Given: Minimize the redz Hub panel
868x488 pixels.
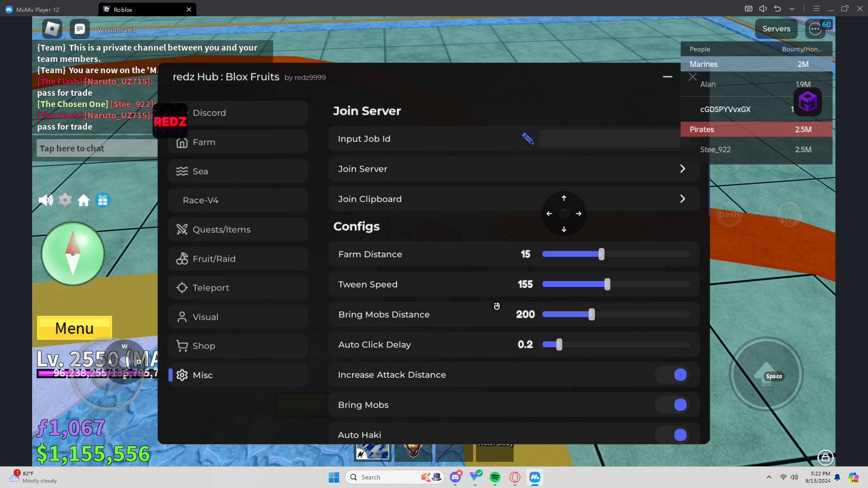Looking at the screenshot, I should (x=668, y=77).
